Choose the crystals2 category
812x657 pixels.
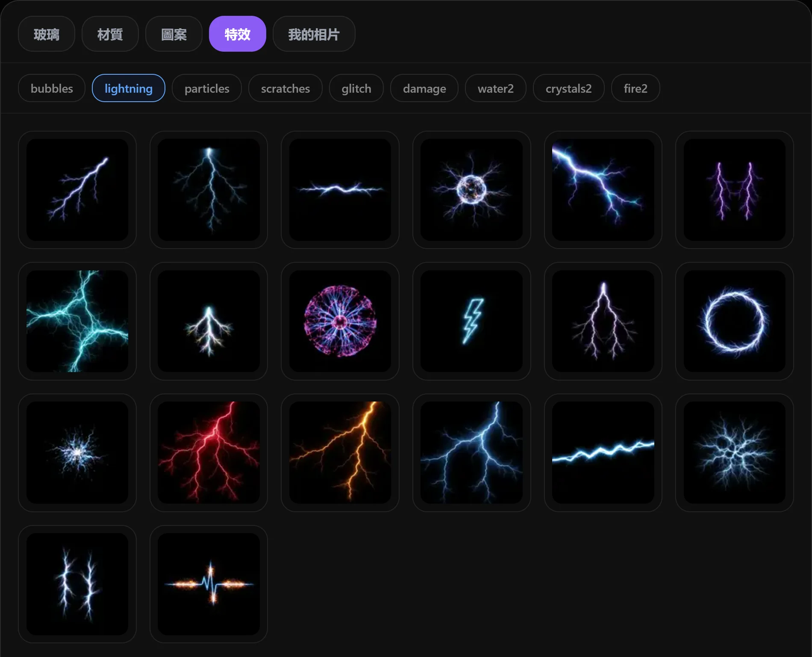point(569,88)
